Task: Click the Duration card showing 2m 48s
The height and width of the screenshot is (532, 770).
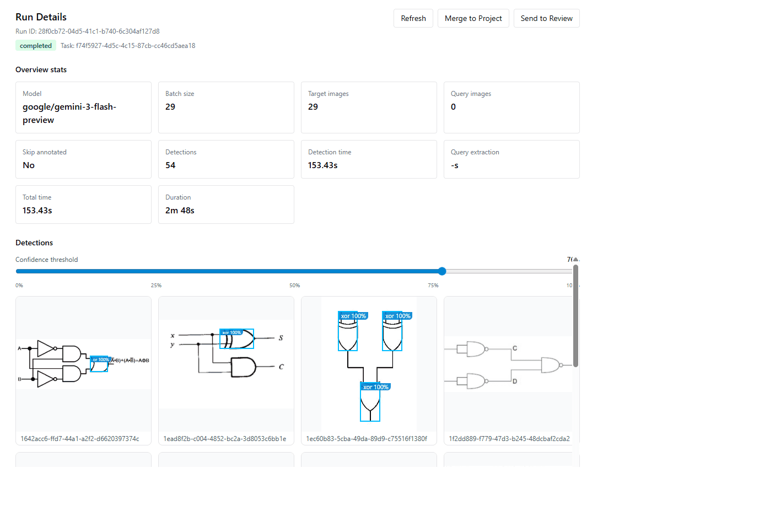Action: [226, 205]
